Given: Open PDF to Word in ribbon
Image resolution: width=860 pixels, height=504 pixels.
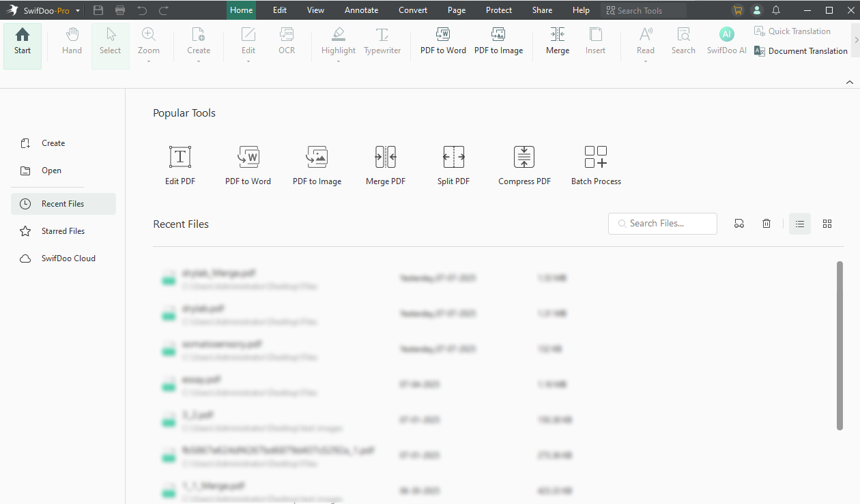Looking at the screenshot, I should [443, 41].
